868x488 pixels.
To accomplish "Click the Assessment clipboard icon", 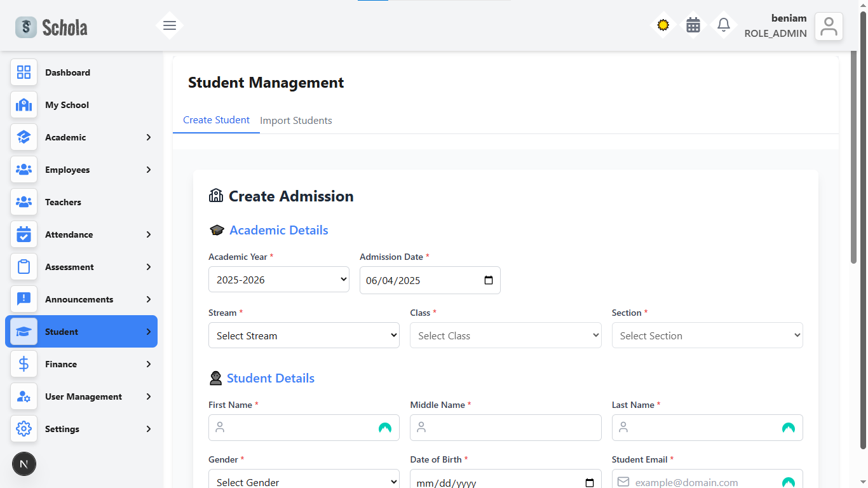I will coord(24,267).
